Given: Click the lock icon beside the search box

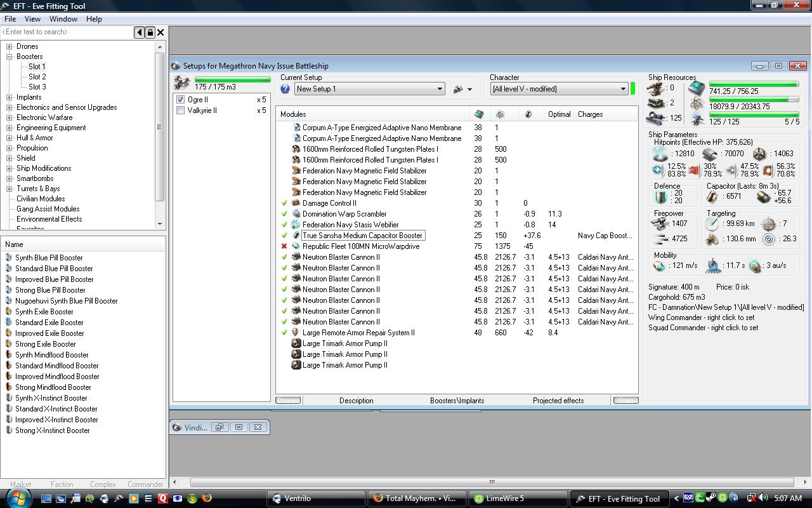Looking at the screenshot, I should tap(150, 32).
